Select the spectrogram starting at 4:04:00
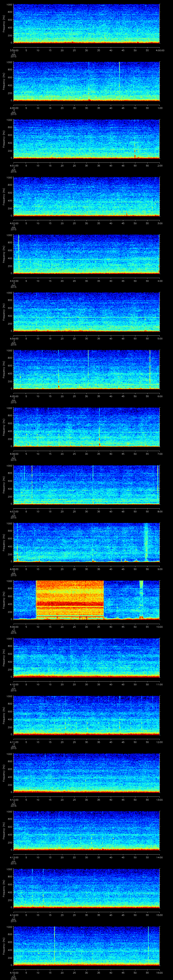173x980 pixels. pyautogui.click(x=87, y=312)
